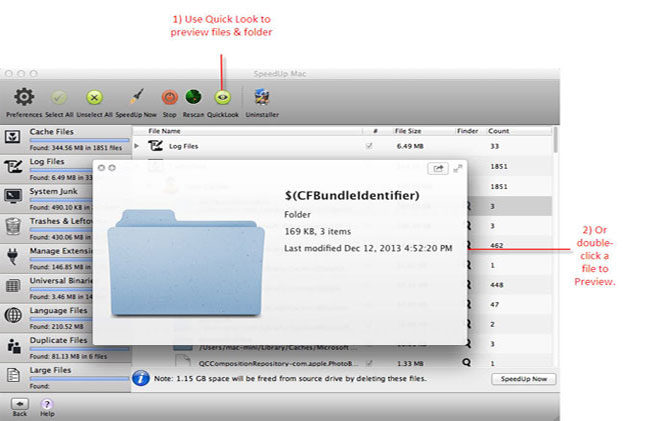Click the Cache Files progress bar

[x=79, y=140]
